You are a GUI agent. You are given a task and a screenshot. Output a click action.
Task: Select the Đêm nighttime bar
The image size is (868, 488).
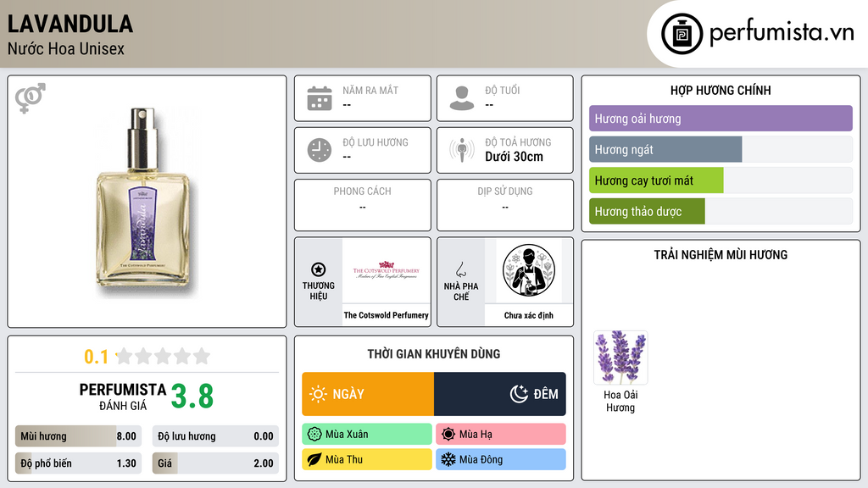pyautogui.click(x=500, y=394)
